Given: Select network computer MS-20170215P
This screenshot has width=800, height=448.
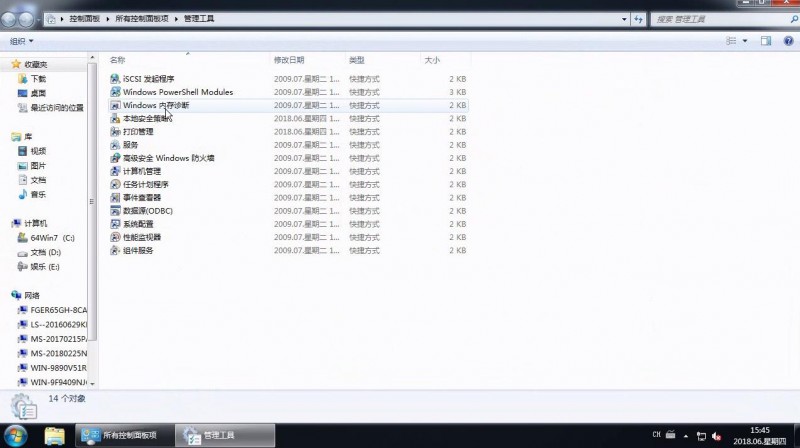Looking at the screenshot, I should [x=52, y=339].
